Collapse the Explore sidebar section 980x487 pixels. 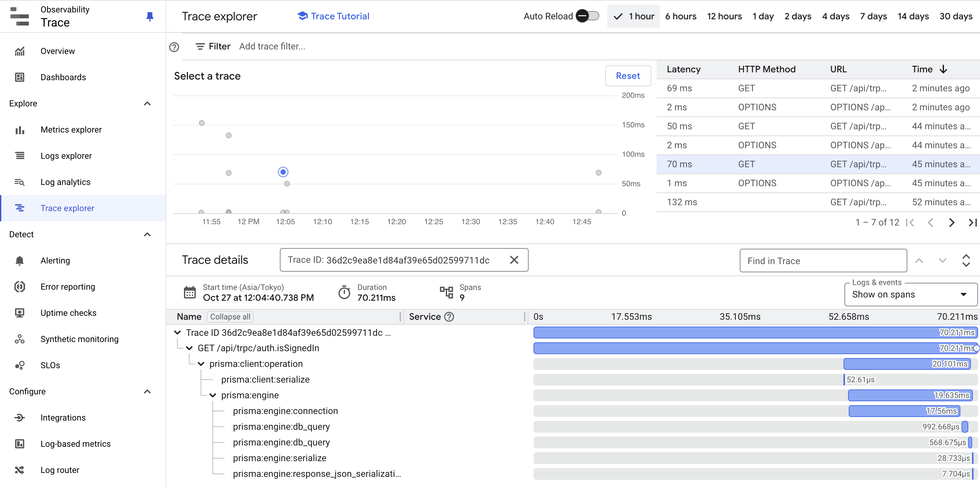click(x=147, y=103)
